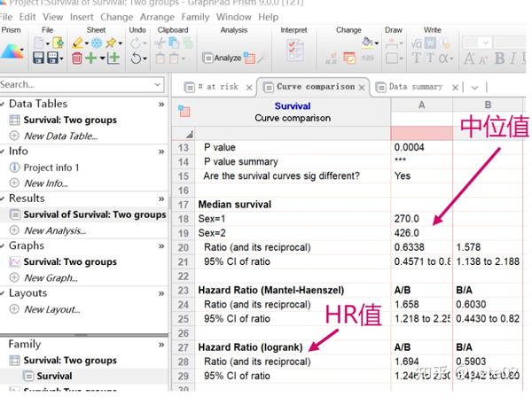Increase the font size with the large A

point(469,58)
